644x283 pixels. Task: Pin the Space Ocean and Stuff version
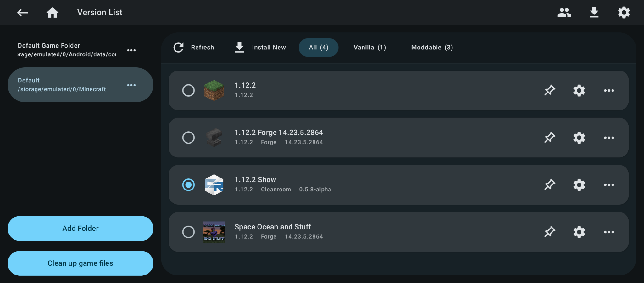(x=550, y=232)
